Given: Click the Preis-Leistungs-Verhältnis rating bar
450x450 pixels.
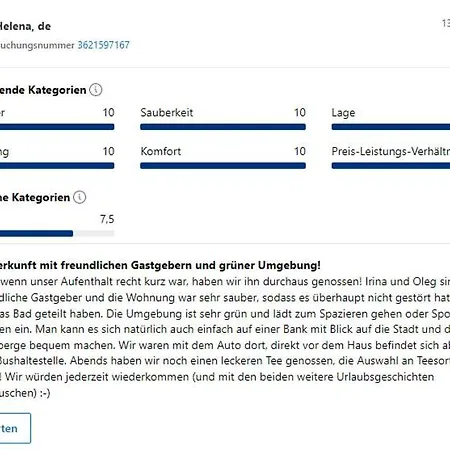Looking at the screenshot, I should click(391, 166).
